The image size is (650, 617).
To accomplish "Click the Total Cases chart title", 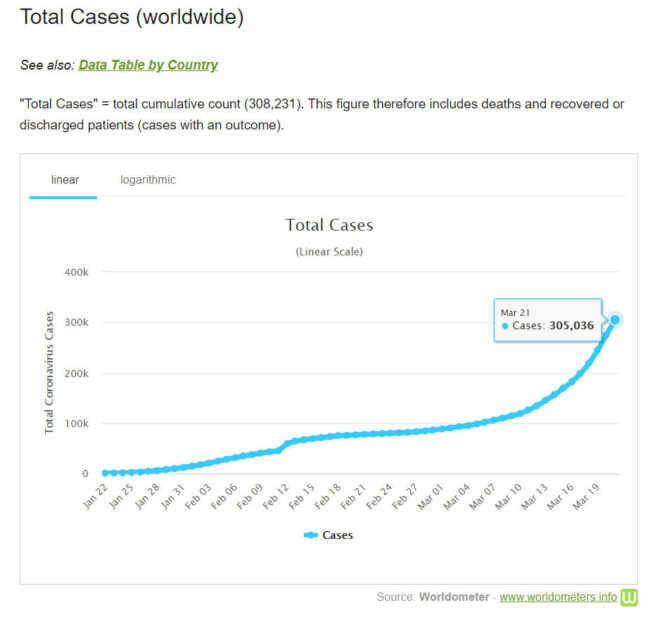I will [329, 225].
